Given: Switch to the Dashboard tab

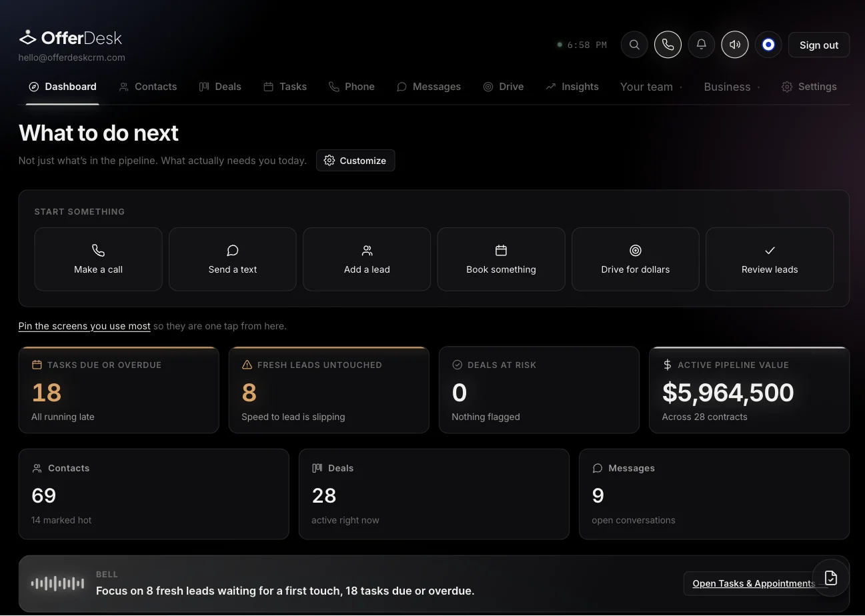Looking at the screenshot, I should click(63, 87).
